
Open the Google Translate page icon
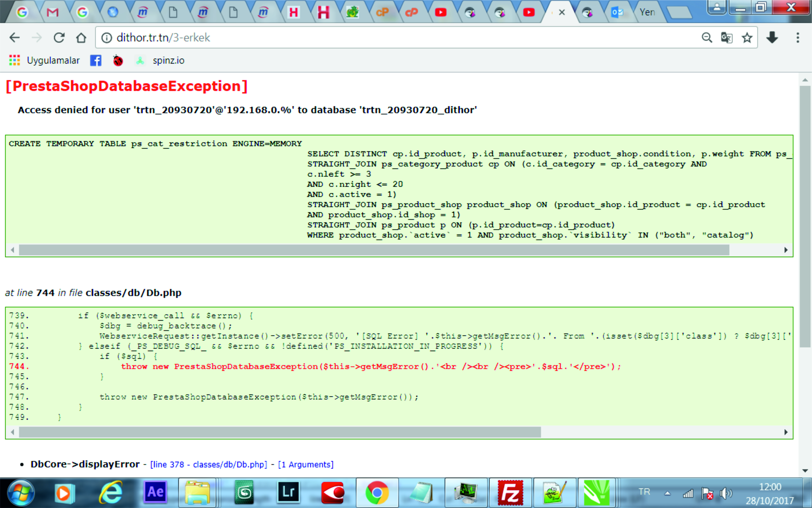[727, 38]
